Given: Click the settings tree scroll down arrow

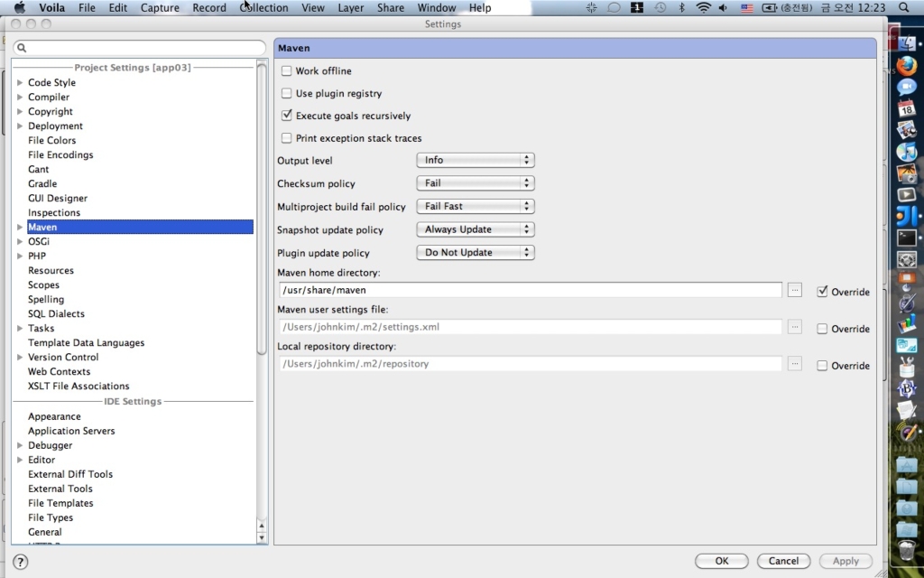Looking at the screenshot, I should (x=262, y=537).
